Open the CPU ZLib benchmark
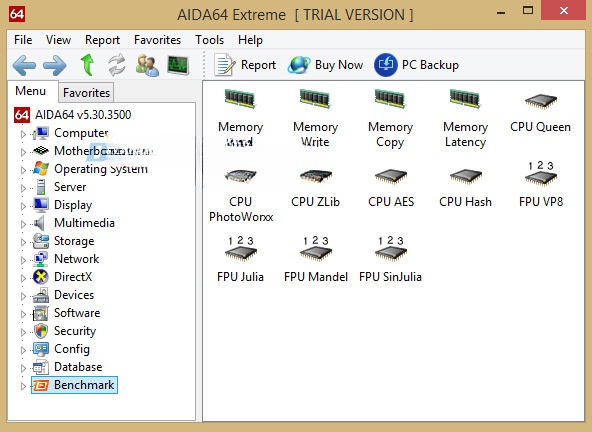The image size is (592, 432). [315, 189]
